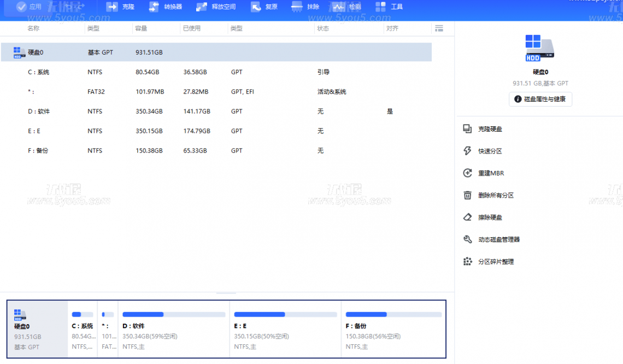Click the large HDD icon in the right panel
The width and height of the screenshot is (623, 364).
[x=539, y=48]
